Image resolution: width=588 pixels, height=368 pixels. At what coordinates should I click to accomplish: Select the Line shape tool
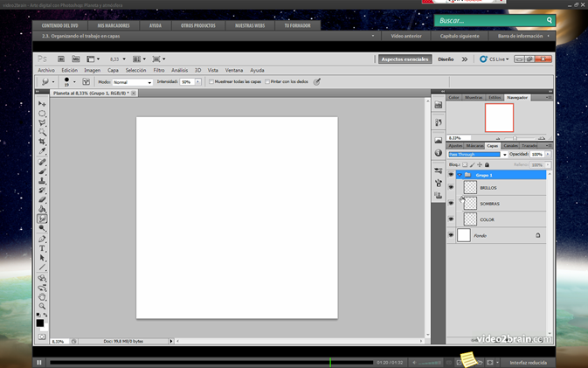42,267
